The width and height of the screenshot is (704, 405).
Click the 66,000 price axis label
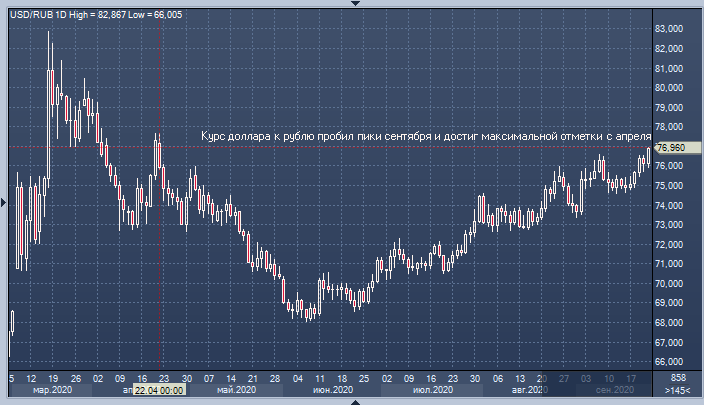669,361
